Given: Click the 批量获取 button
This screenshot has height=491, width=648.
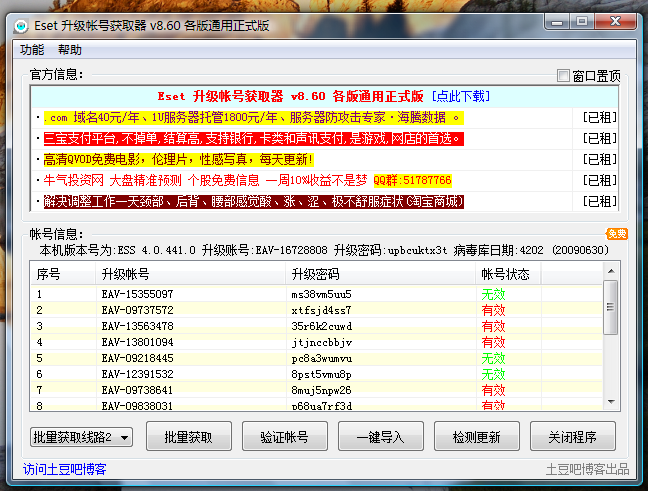Looking at the screenshot, I should click(189, 436).
